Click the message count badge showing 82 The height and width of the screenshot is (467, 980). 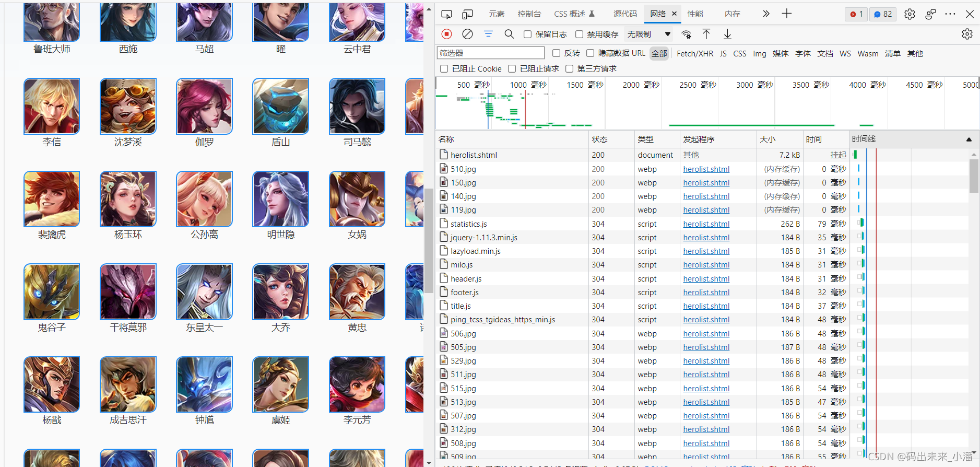pos(883,14)
